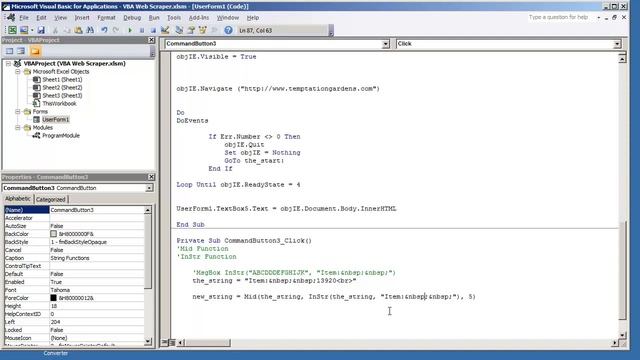Open the Add-Ins menu
Viewport: 640px width, 360px height.
(199, 18)
